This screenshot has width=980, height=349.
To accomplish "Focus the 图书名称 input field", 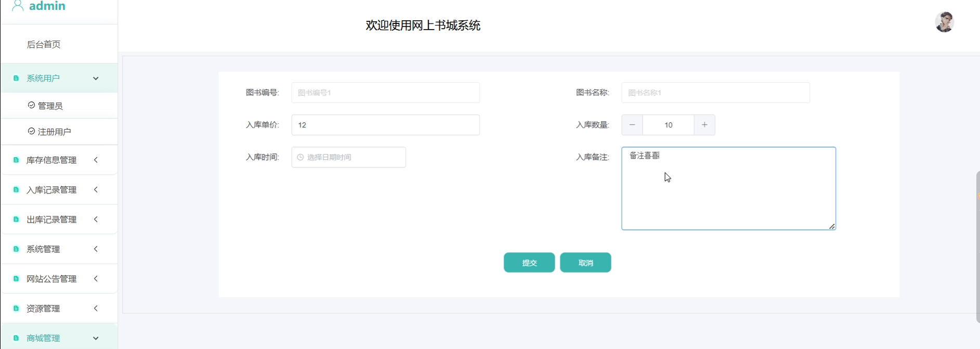I will click(715, 93).
